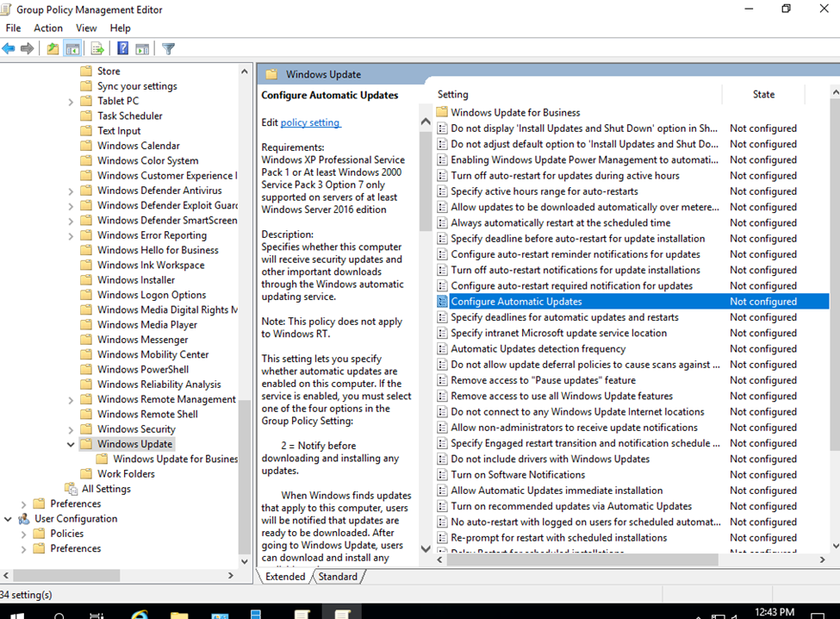Click the Show/Hide Action Pane icon
This screenshot has height=619, width=840.
point(142,48)
